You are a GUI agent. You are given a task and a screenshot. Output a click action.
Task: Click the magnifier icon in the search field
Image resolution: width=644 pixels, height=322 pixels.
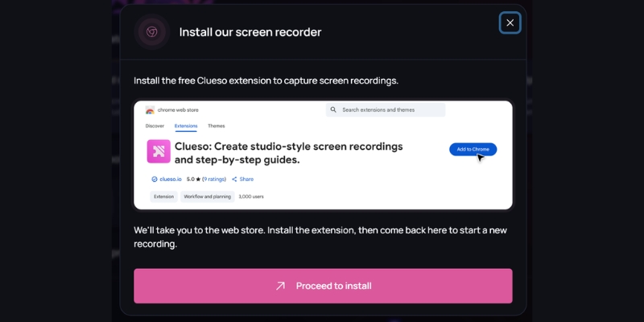pos(333,109)
